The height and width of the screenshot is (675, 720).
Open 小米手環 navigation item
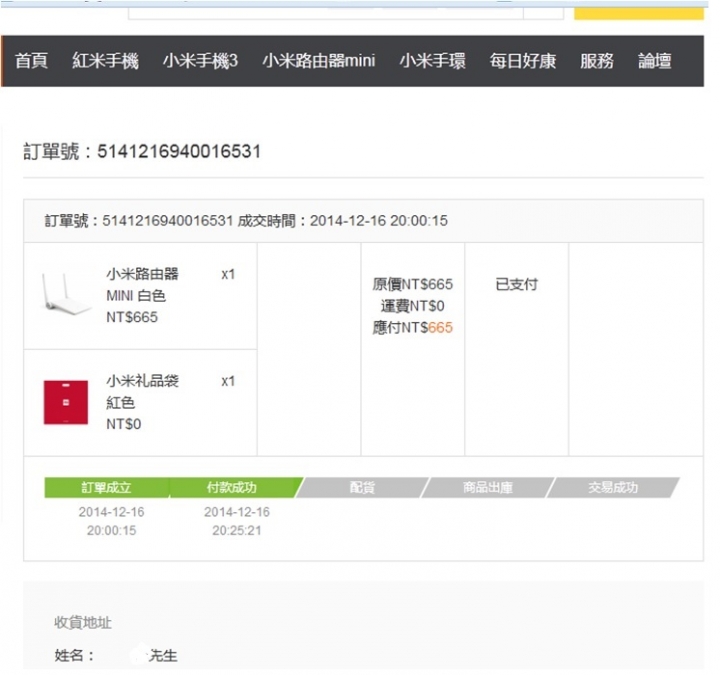pos(433,61)
